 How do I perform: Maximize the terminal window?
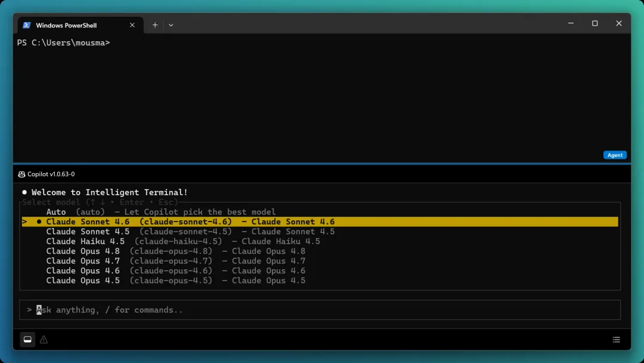[x=595, y=23]
